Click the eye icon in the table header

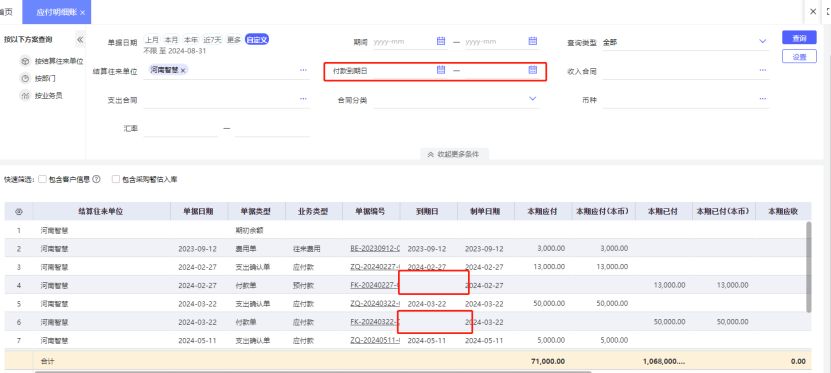pos(19,211)
